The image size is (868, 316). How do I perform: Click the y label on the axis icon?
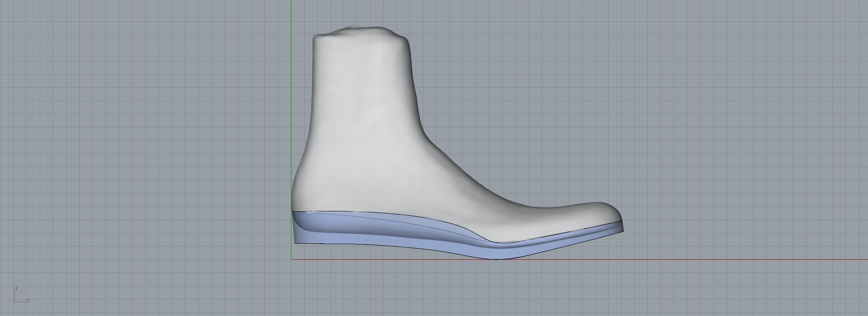tap(28, 300)
